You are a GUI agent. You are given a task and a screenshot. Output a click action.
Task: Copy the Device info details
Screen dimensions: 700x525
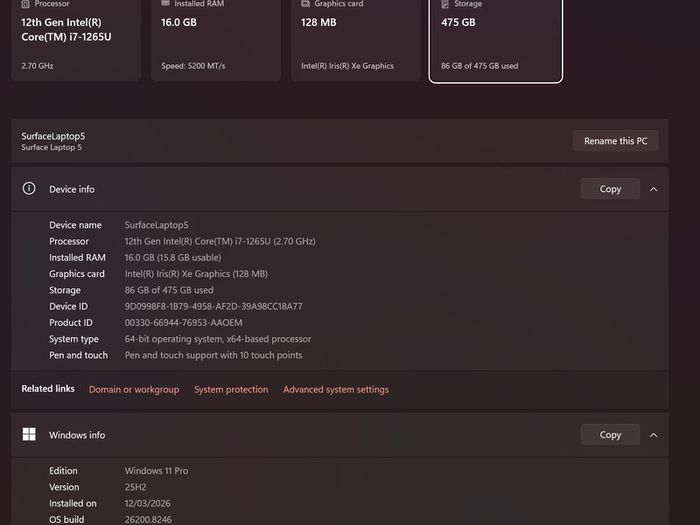pos(610,189)
